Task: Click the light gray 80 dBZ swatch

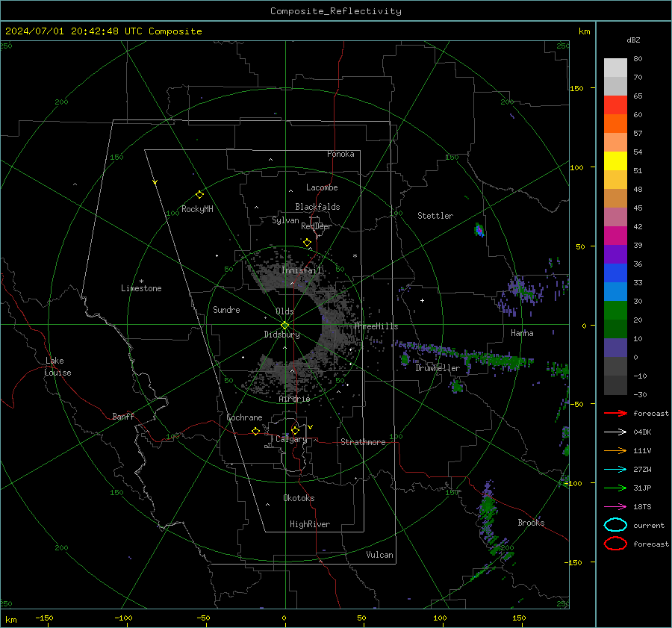Action: click(615, 67)
